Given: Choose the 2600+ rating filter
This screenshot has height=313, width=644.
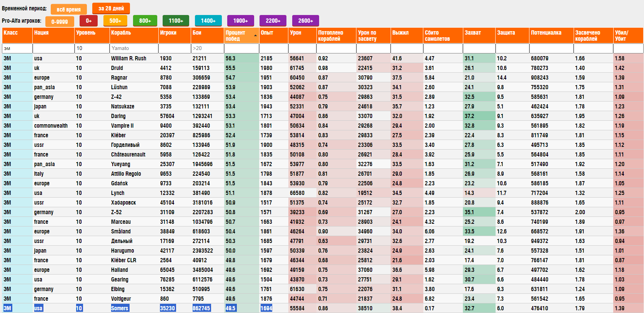Looking at the screenshot, I should point(306,21).
